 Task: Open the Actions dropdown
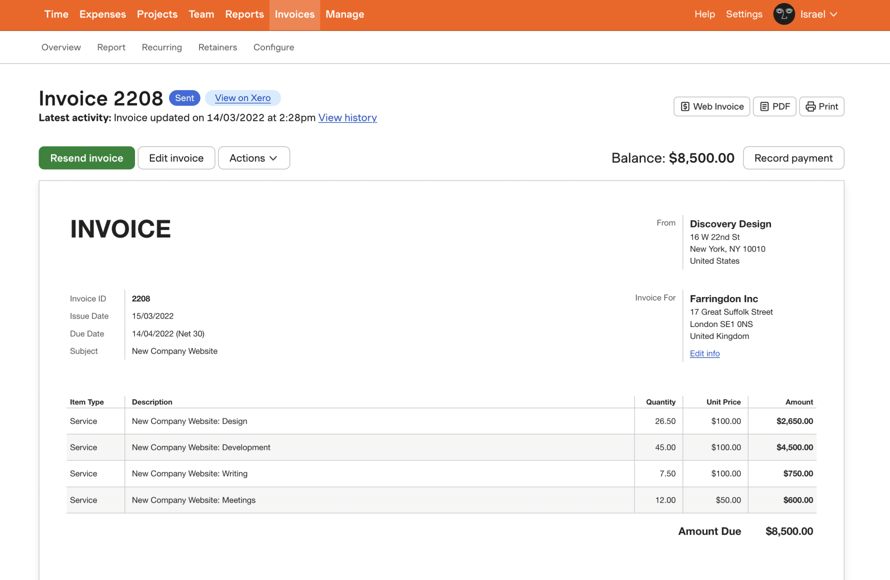pos(253,157)
